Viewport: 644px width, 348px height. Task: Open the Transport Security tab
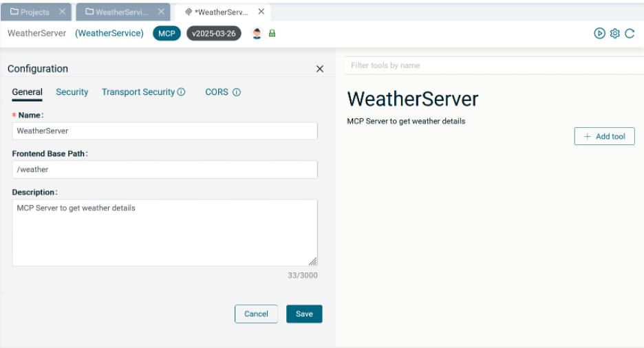138,92
